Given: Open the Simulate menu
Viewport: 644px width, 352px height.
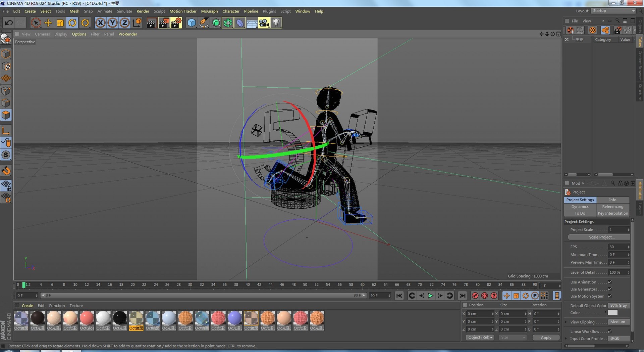Looking at the screenshot, I should [124, 11].
